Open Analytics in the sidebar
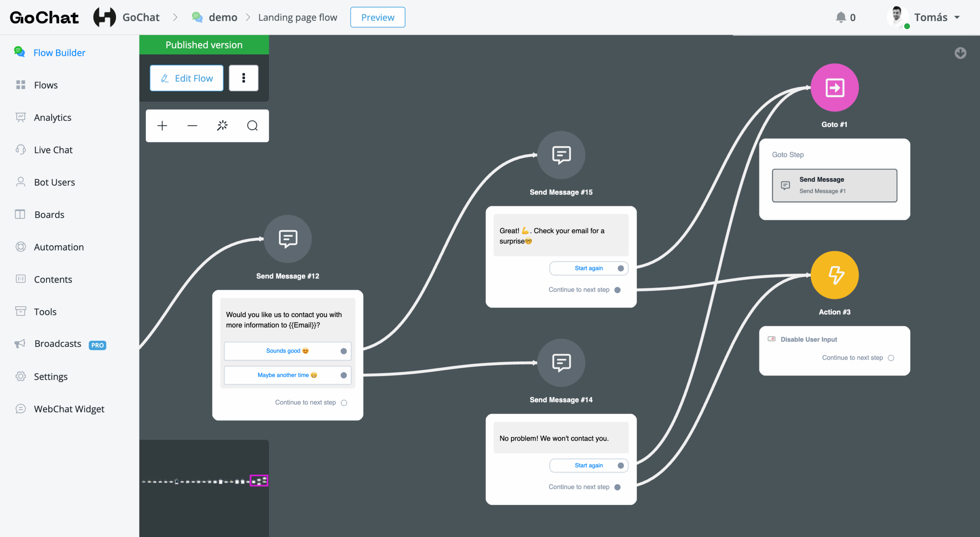The height and width of the screenshot is (537, 980). [x=52, y=117]
